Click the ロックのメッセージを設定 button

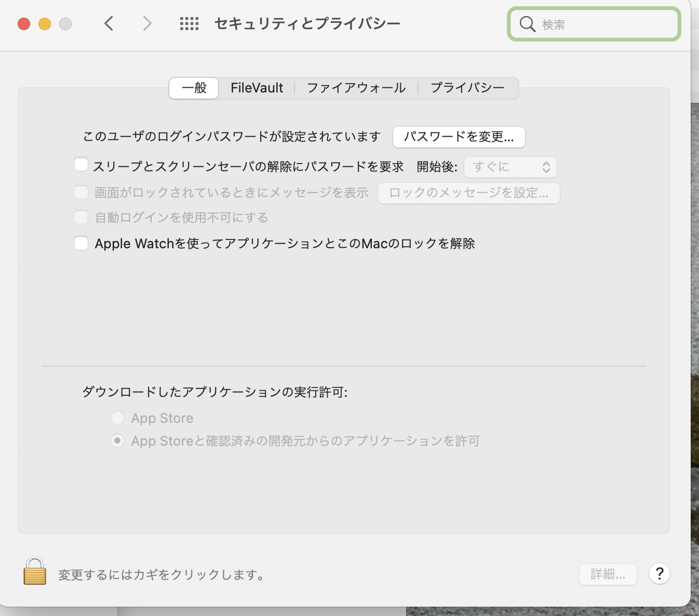[468, 193]
